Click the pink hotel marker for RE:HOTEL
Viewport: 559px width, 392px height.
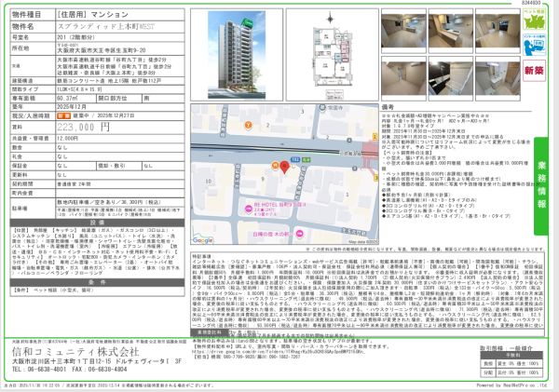[x=249, y=210]
